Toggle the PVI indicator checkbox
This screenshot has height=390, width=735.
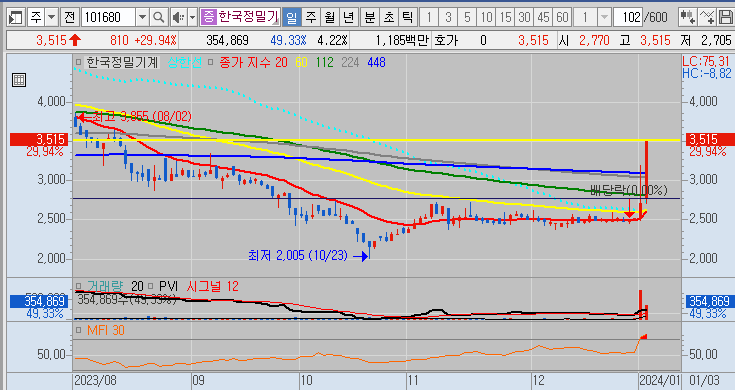[x=150, y=286]
